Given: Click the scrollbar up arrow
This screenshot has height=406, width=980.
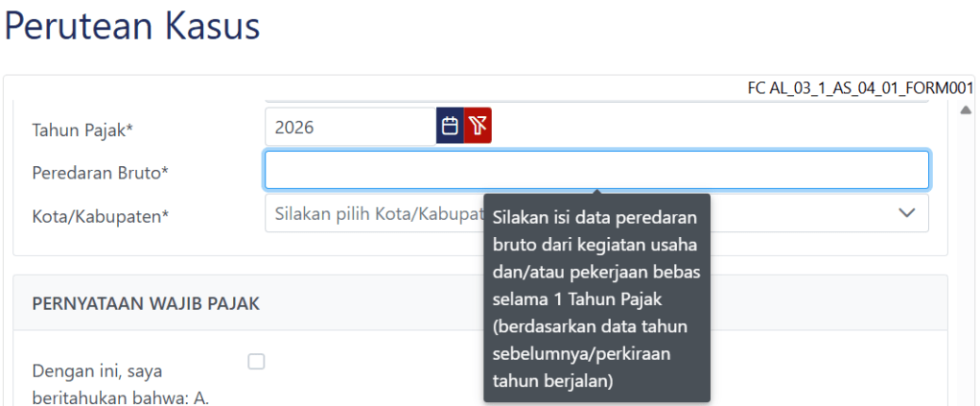Looking at the screenshot, I should click(x=966, y=109).
